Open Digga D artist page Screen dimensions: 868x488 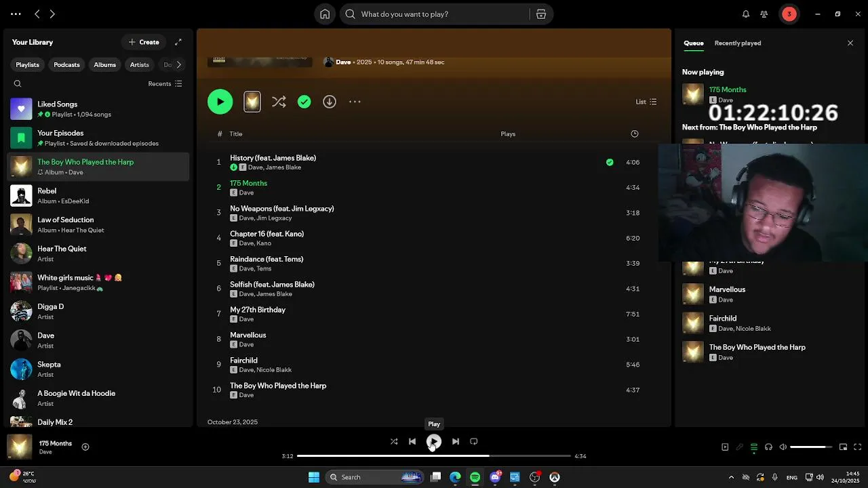coord(98,312)
